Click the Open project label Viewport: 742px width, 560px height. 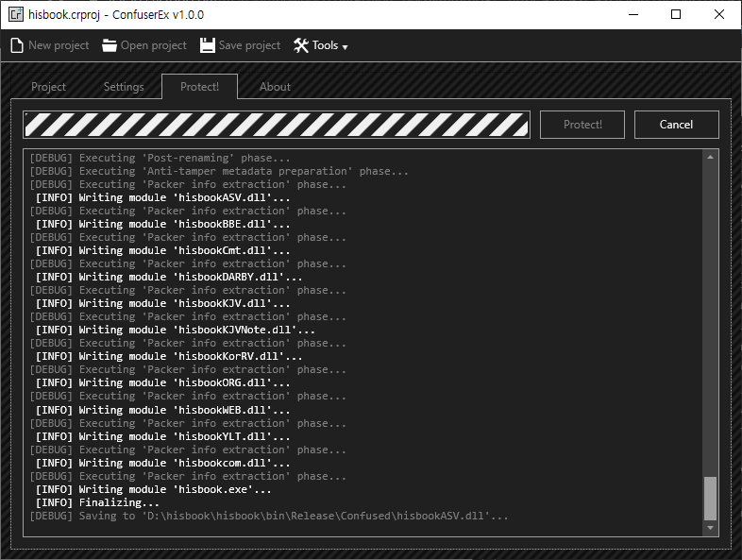153,45
